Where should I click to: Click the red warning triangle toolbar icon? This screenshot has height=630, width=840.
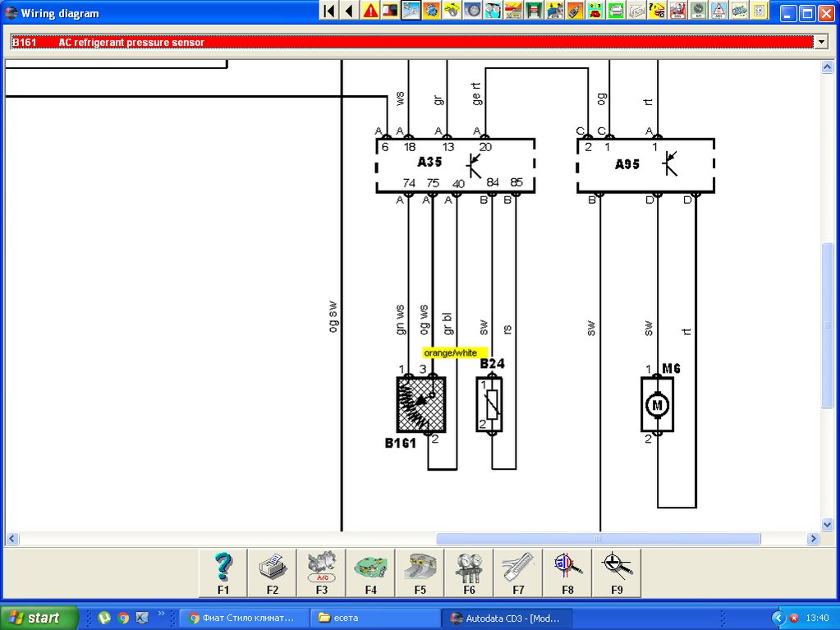click(x=370, y=11)
